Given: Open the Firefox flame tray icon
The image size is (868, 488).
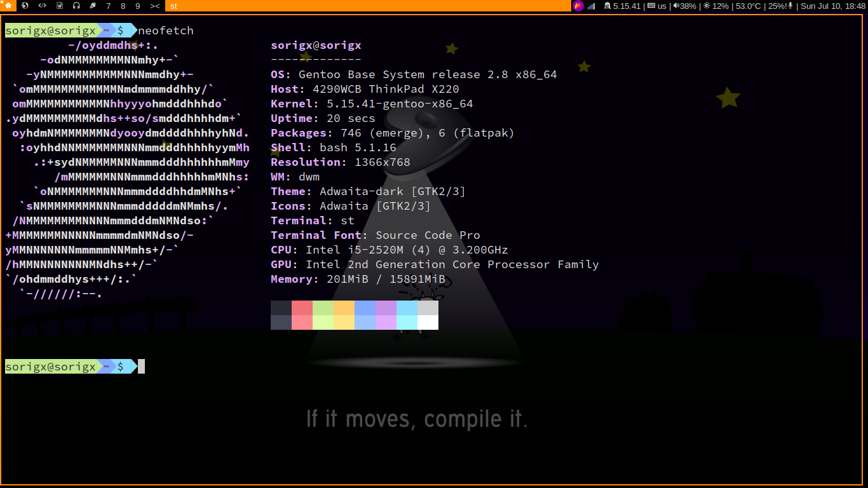Looking at the screenshot, I should (x=578, y=6).
